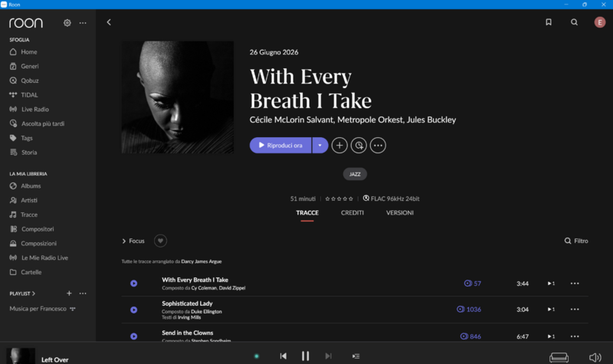Switch to TRACCE tab
613x364 pixels.
coord(307,213)
